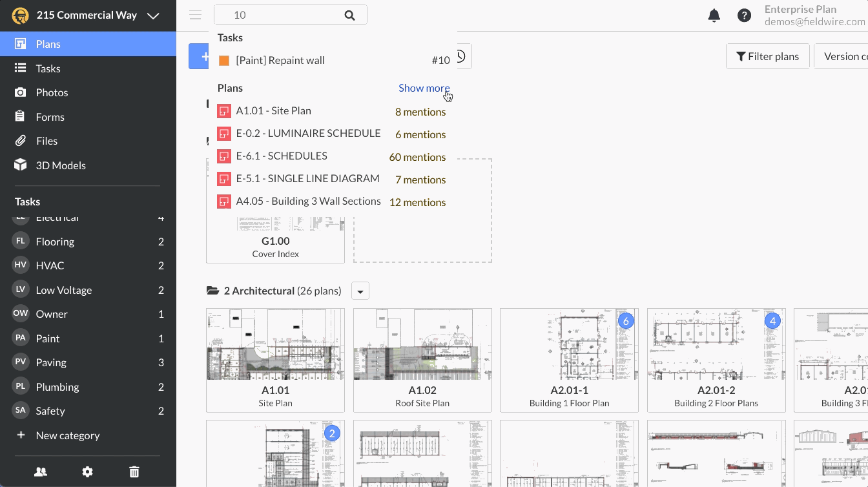Open the Repaint wall task result
The height and width of the screenshot is (487, 868).
coord(334,60)
